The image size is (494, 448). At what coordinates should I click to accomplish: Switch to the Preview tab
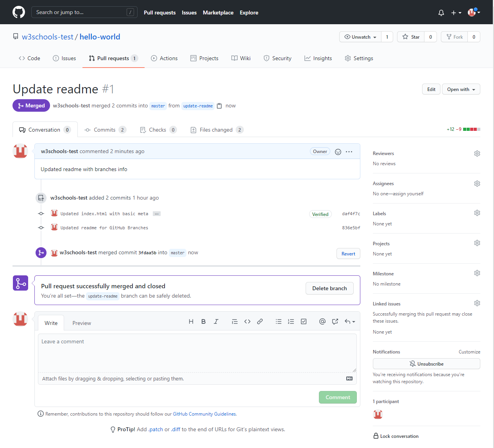81,323
